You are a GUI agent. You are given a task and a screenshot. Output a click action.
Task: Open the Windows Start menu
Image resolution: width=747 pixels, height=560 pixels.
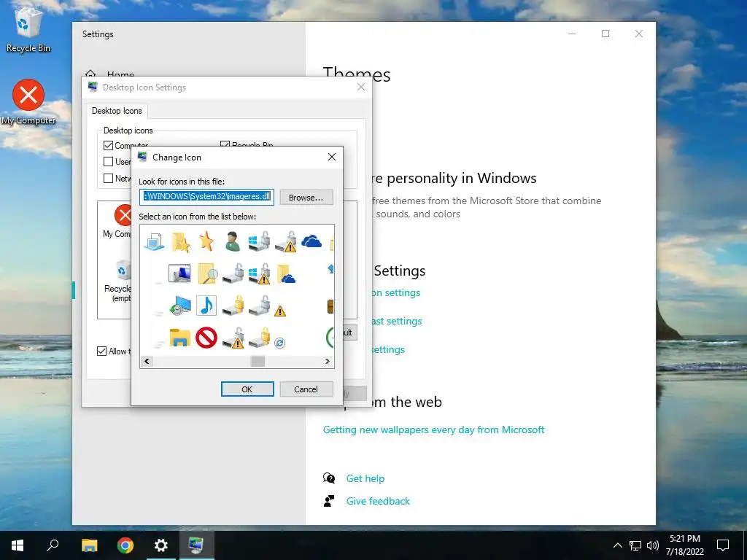click(18, 545)
